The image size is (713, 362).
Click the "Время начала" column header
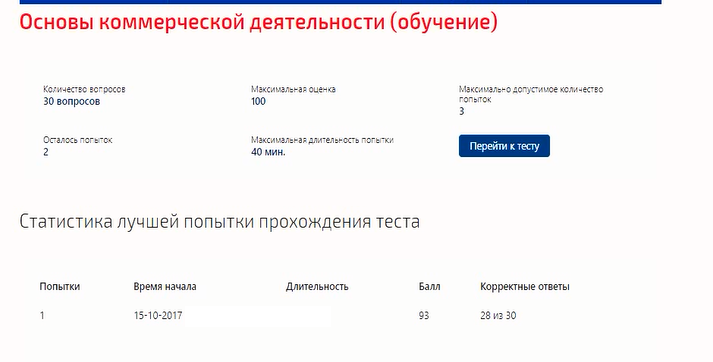[165, 287]
